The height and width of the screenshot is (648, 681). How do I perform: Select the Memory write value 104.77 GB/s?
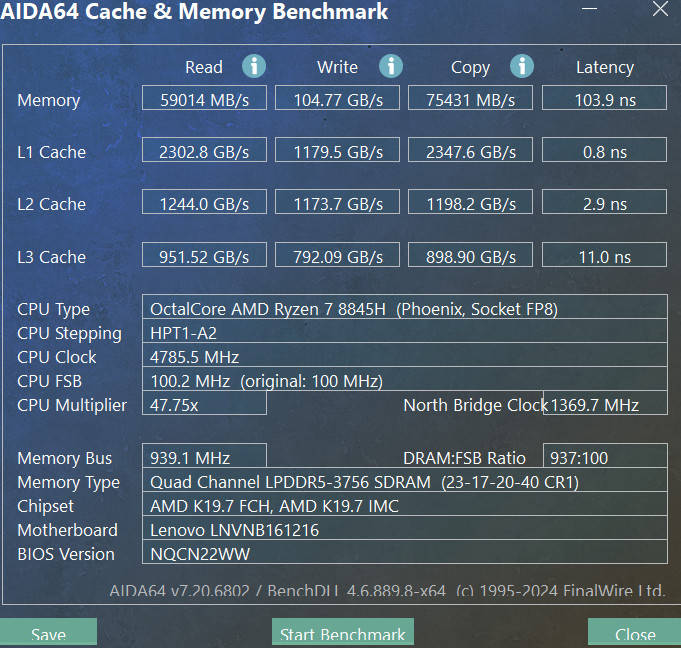point(337,98)
